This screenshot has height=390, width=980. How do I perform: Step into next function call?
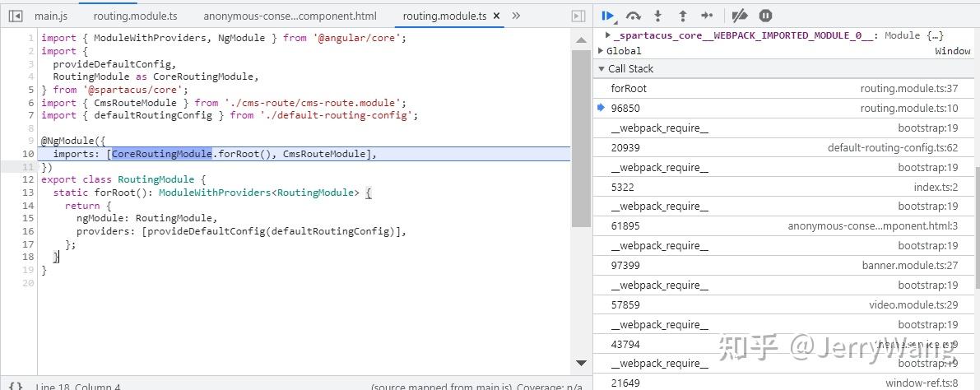point(658,16)
